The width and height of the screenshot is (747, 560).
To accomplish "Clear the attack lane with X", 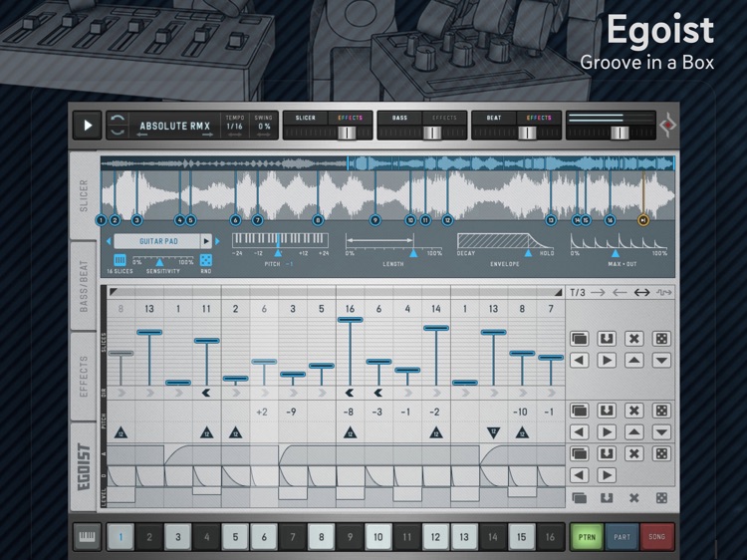I will 633,453.
